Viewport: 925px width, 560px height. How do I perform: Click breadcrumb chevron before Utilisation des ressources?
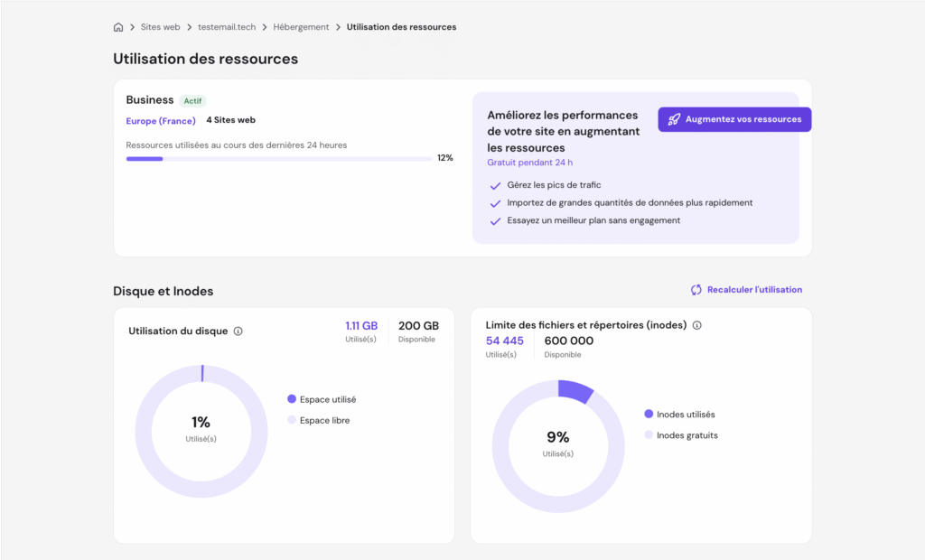[x=339, y=27]
